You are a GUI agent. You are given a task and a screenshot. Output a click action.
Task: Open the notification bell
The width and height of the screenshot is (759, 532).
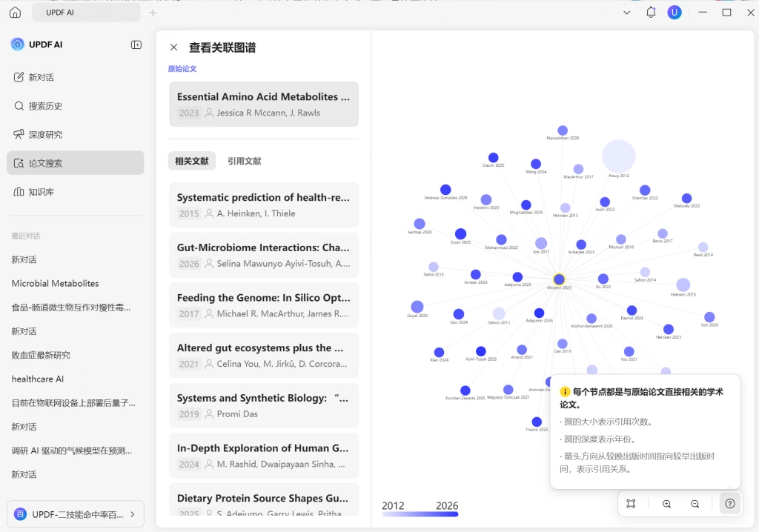(x=651, y=13)
